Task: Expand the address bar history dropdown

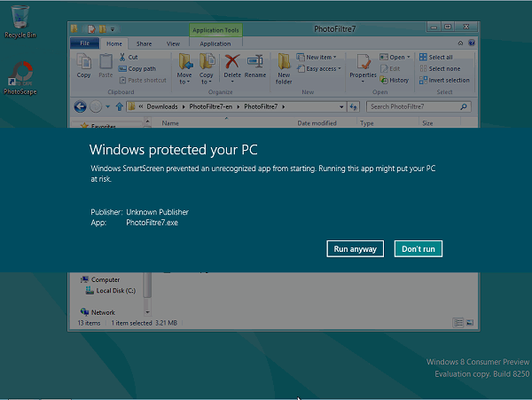Action: tap(341, 106)
